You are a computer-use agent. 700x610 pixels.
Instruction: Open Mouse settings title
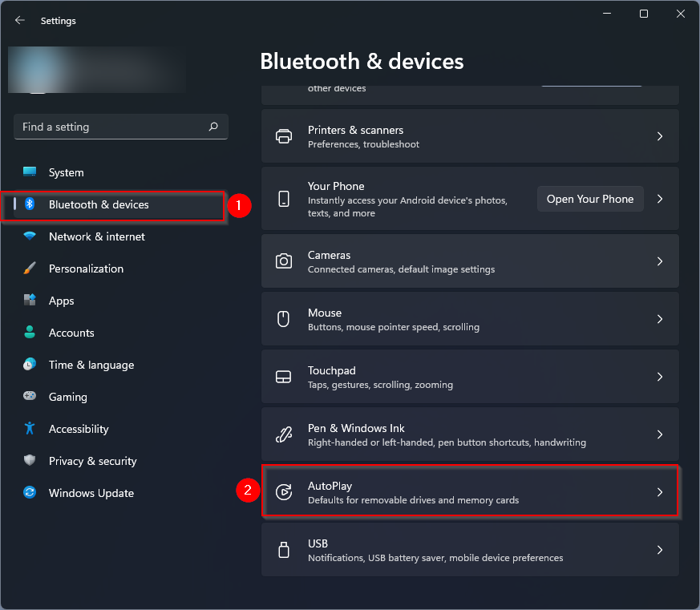tap(325, 313)
